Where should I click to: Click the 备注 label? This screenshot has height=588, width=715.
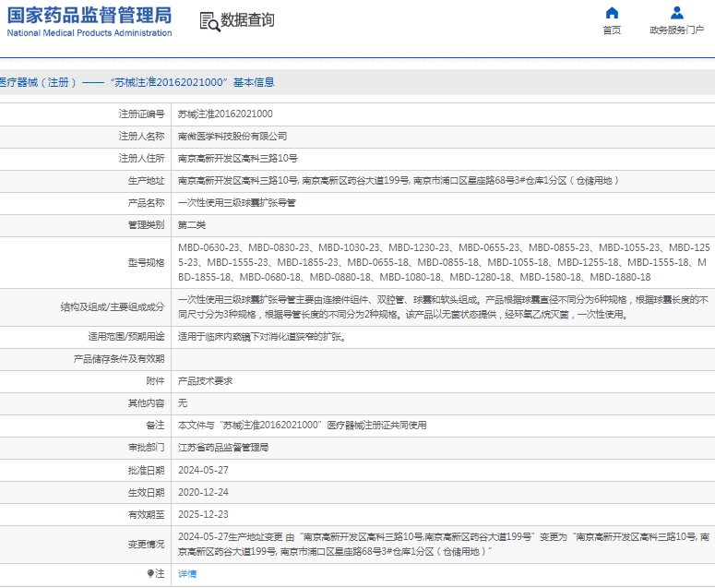click(155, 426)
